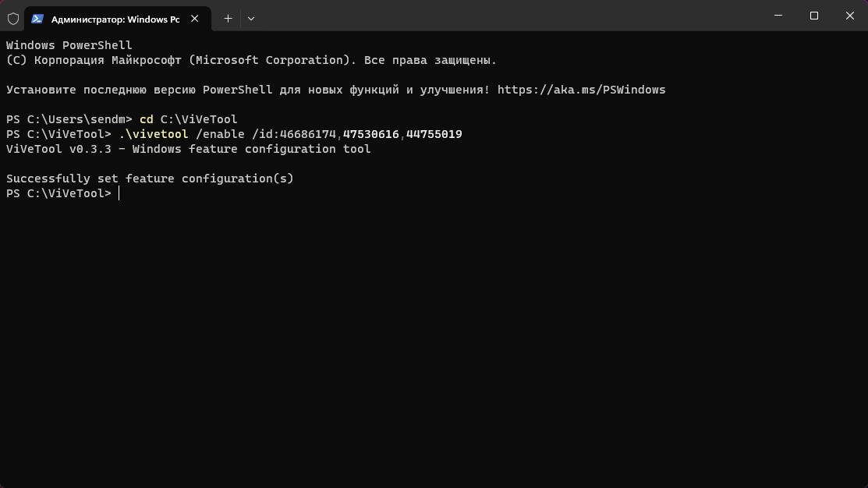Click the '.\vivetool' command text

[154, 134]
